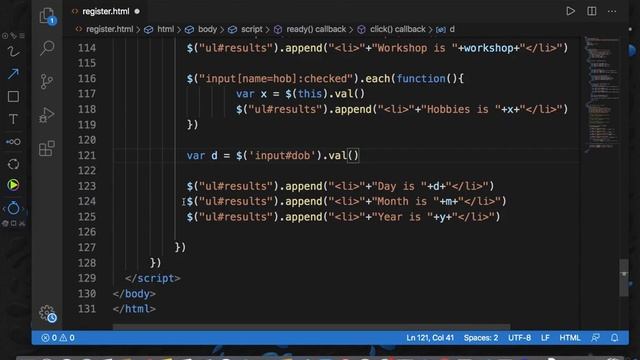Screen dimensions: 640x360
Task: Select the arrow annotation tool
Action: point(13,74)
